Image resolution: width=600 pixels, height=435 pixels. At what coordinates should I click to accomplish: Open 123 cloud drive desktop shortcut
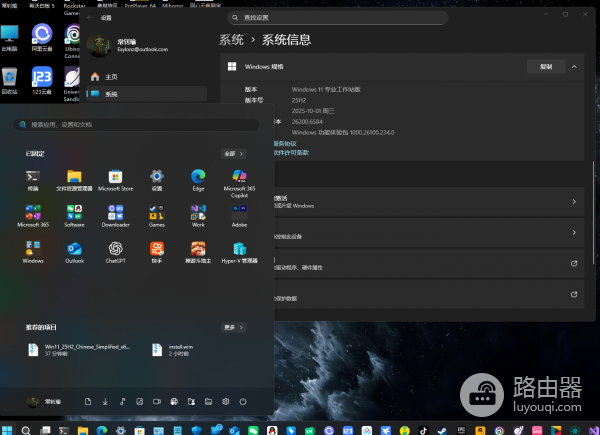pos(42,81)
